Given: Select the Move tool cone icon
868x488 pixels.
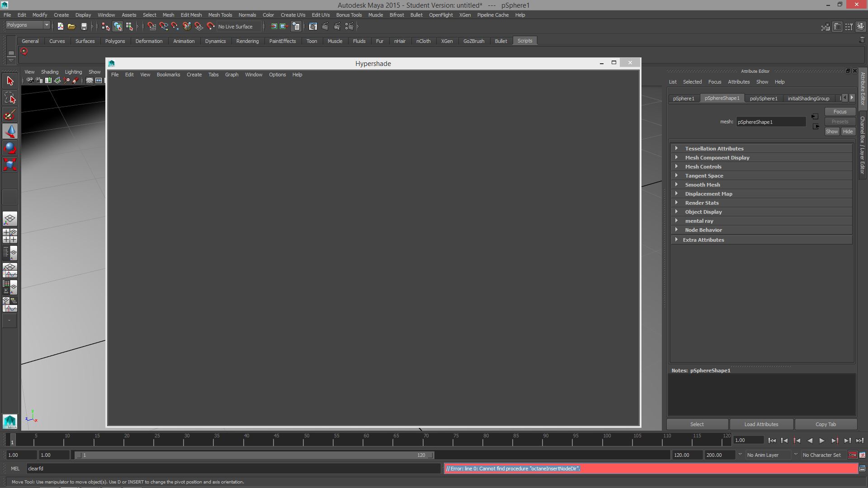Looking at the screenshot, I should [10, 131].
